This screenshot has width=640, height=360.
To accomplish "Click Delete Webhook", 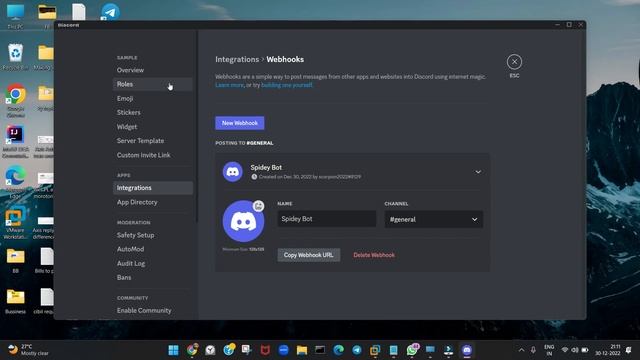I will tap(374, 255).
